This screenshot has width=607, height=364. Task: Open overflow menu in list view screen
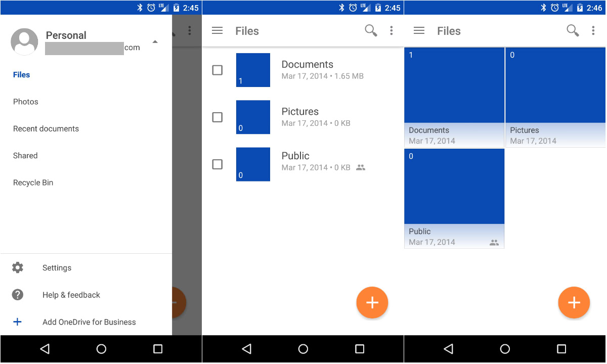(x=391, y=31)
